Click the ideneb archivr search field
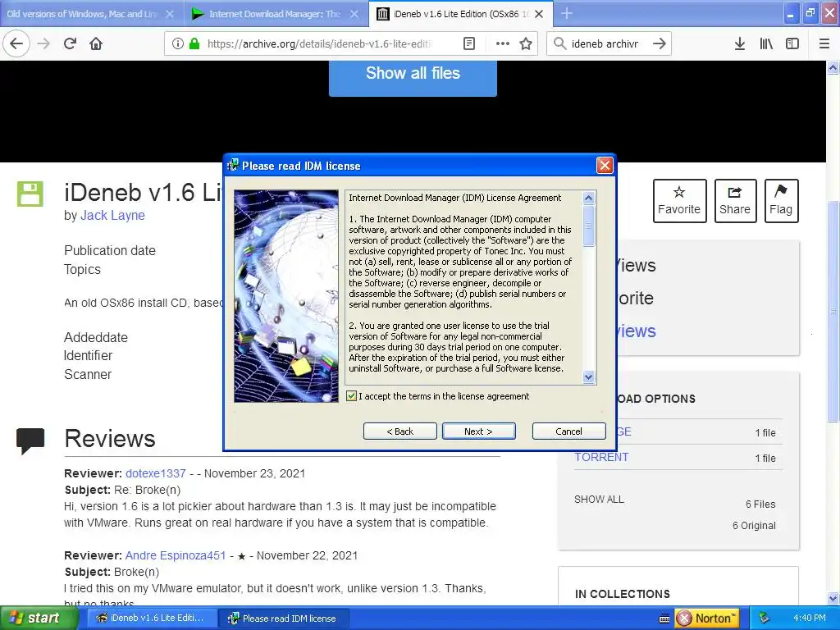The image size is (840, 630). coord(605,43)
